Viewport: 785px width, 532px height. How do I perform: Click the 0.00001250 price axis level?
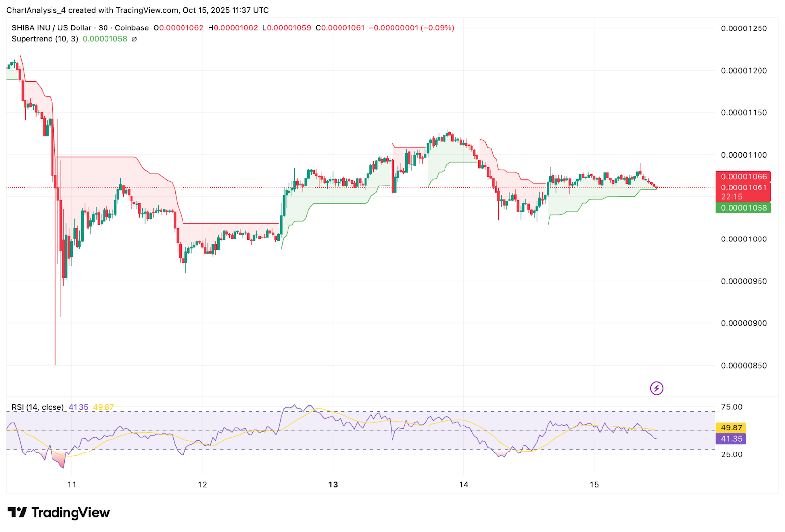click(x=743, y=28)
